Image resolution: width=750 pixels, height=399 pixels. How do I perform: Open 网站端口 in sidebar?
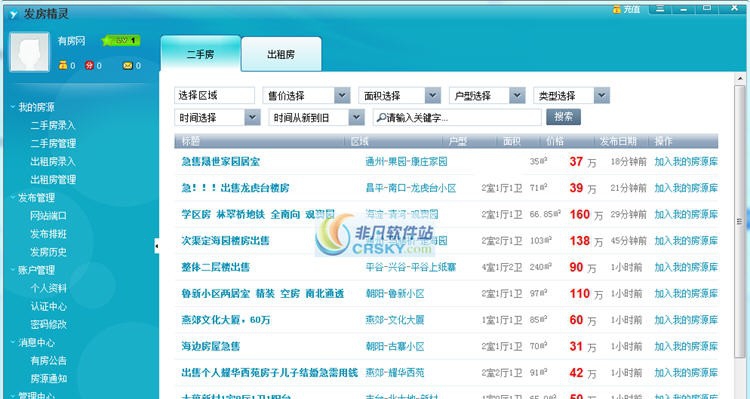pos(48,216)
